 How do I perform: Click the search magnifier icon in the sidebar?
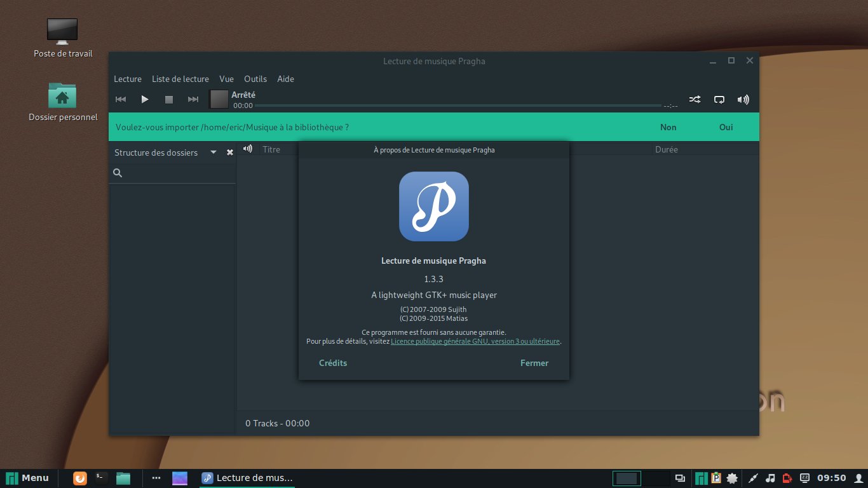coord(118,173)
